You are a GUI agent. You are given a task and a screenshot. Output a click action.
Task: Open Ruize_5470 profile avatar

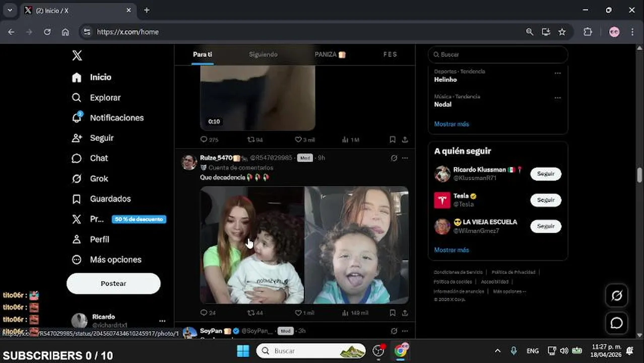(x=189, y=162)
